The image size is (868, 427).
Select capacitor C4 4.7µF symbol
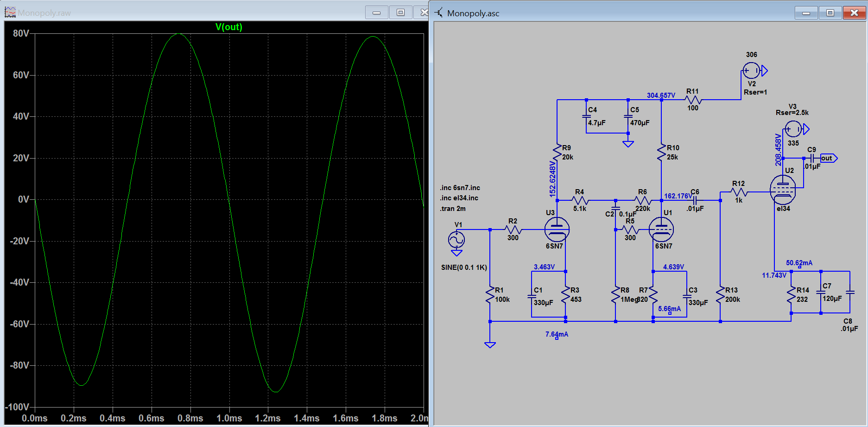point(586,116)
